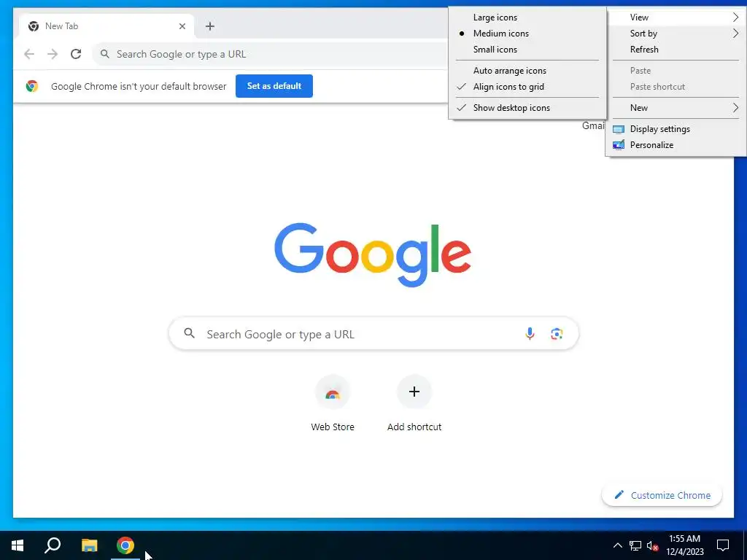Close the New Tab tab
Image resolution: width=747 pixels, height=560 pixels.
click(182, 26)
